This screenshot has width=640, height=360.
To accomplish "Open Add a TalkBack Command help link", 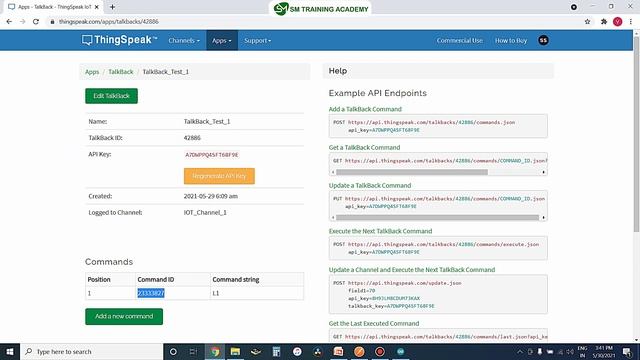I will point(365,109).
